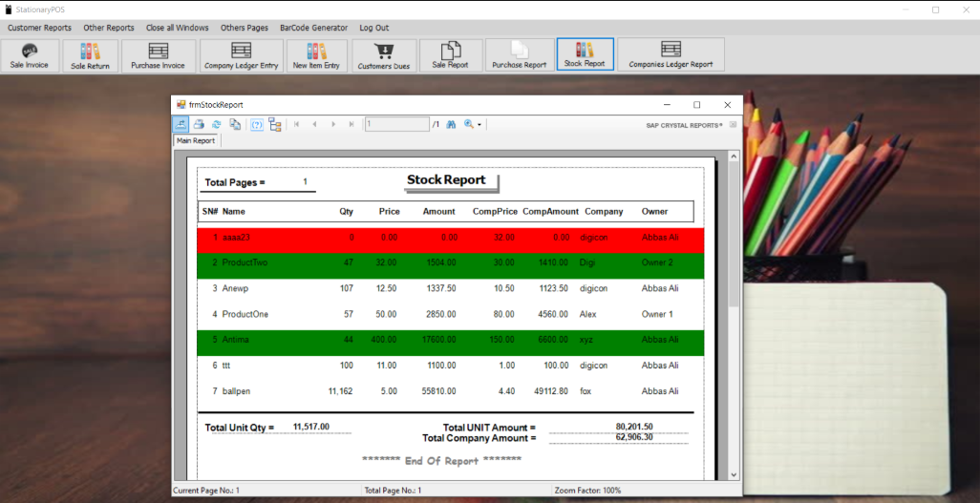Expand the Others Pages menu
The width and height of the screenshot is (980, 503).
click(245, 28)
